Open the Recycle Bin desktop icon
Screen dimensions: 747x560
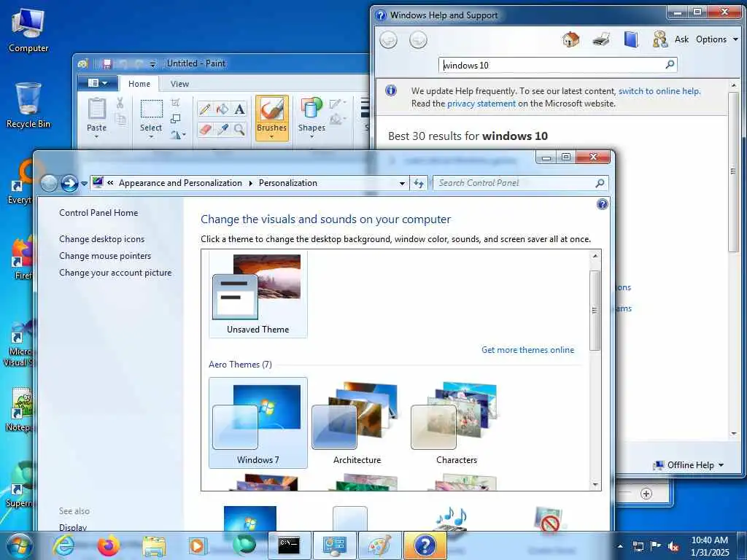tap(28, 106)
